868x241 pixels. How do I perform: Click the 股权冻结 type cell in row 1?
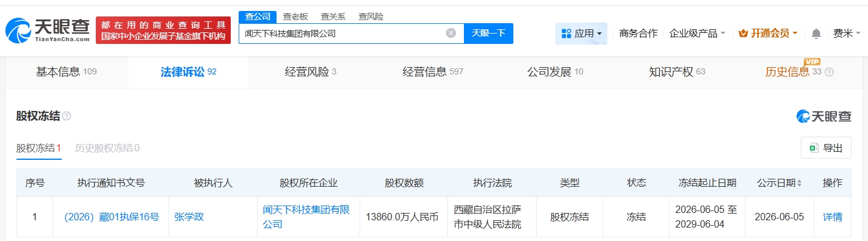[x=570, y=217]
